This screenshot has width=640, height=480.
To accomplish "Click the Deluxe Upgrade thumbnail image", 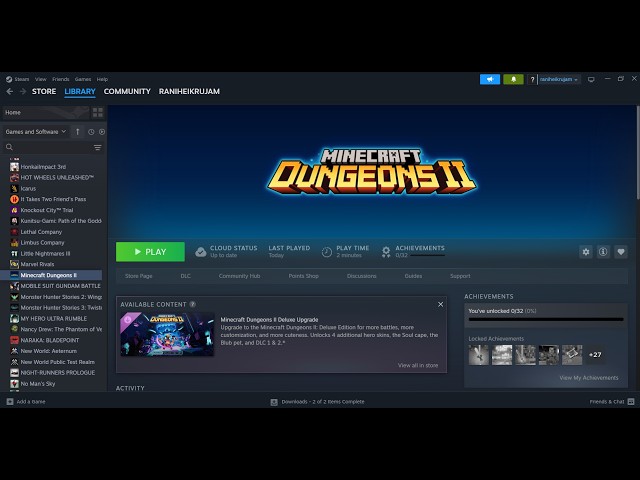I will coord(167,334).
